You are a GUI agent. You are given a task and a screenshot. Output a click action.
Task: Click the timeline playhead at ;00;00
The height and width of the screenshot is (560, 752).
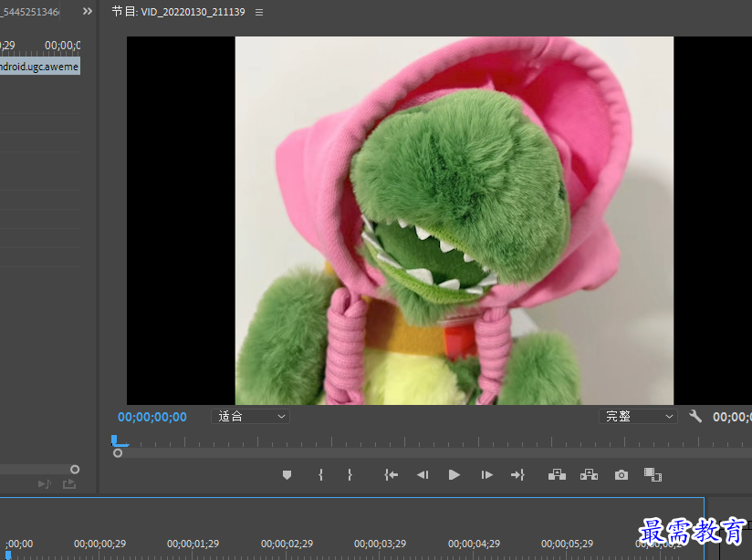(8, 555)
